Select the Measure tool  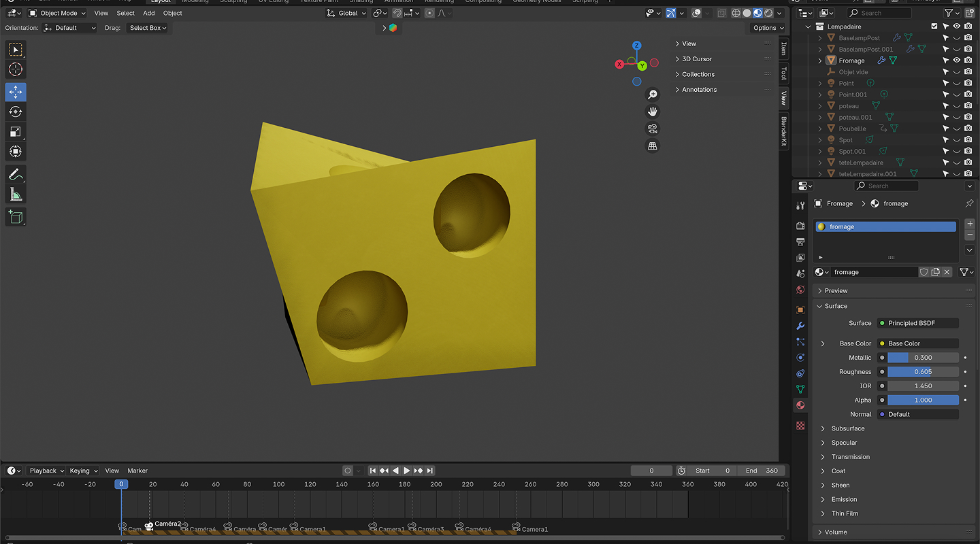tap(15, 195)
